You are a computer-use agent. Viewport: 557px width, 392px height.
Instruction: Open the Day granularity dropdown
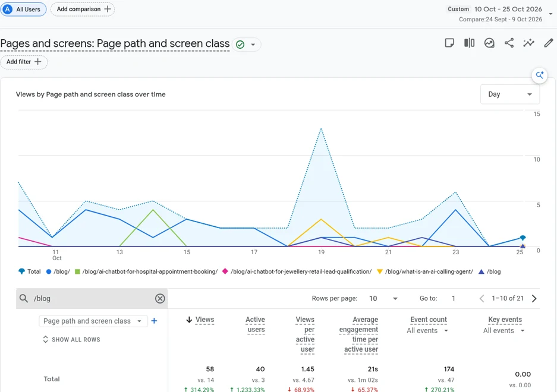point(510,94)
